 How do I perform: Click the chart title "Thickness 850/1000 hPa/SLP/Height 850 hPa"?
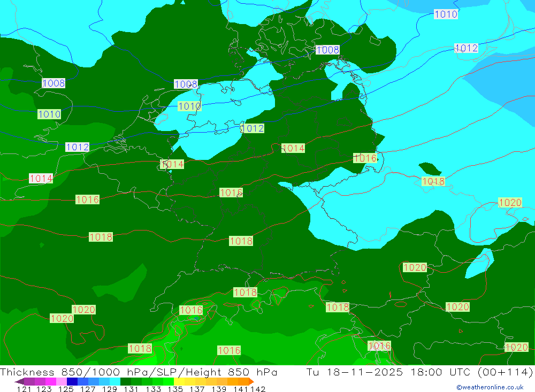[139, 372]
